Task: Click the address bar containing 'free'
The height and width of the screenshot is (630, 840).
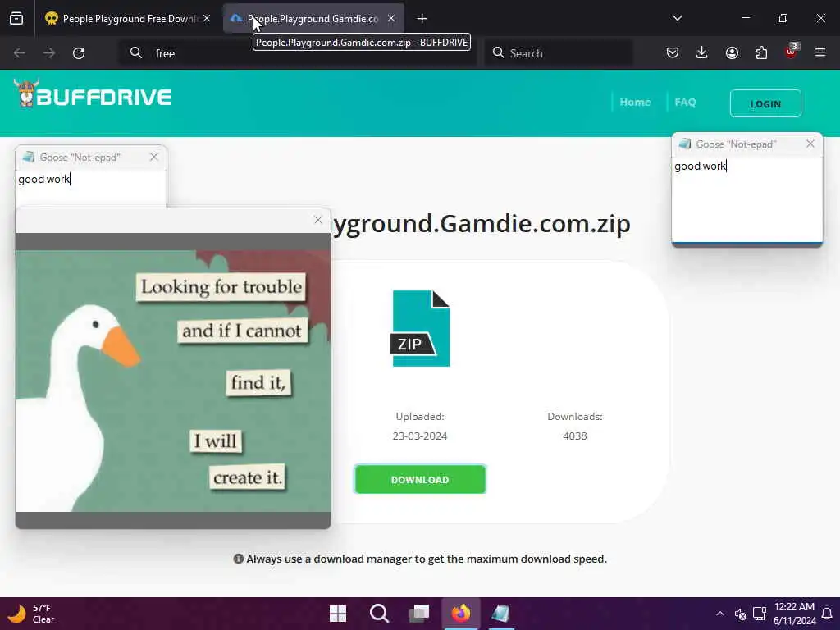Action: [298, 53]
